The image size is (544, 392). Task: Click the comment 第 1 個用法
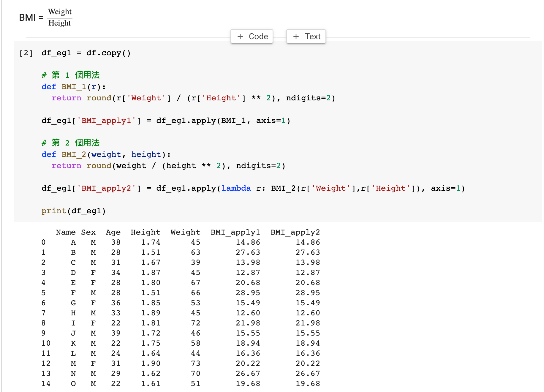[x=71, y=75]
